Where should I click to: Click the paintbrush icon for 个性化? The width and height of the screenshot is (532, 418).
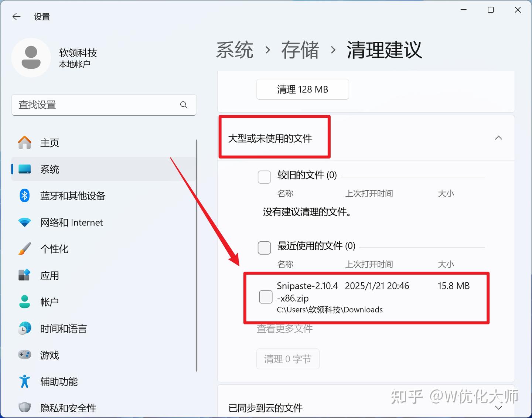tap(25, 249)
